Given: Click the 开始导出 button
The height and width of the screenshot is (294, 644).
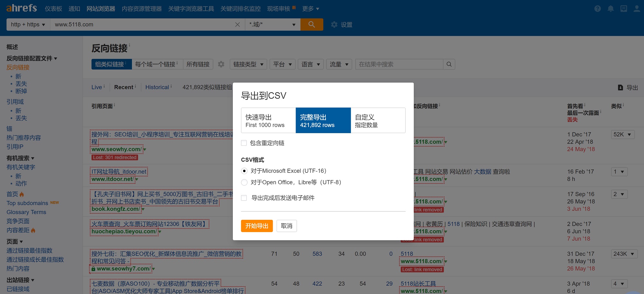Looking at the screenshot, I should pos(257,226).
